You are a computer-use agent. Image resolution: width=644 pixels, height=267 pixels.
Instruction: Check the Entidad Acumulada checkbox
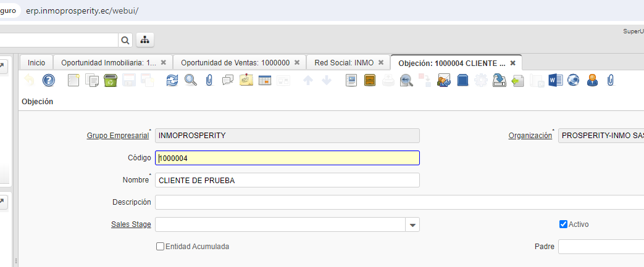coord(161,246)
